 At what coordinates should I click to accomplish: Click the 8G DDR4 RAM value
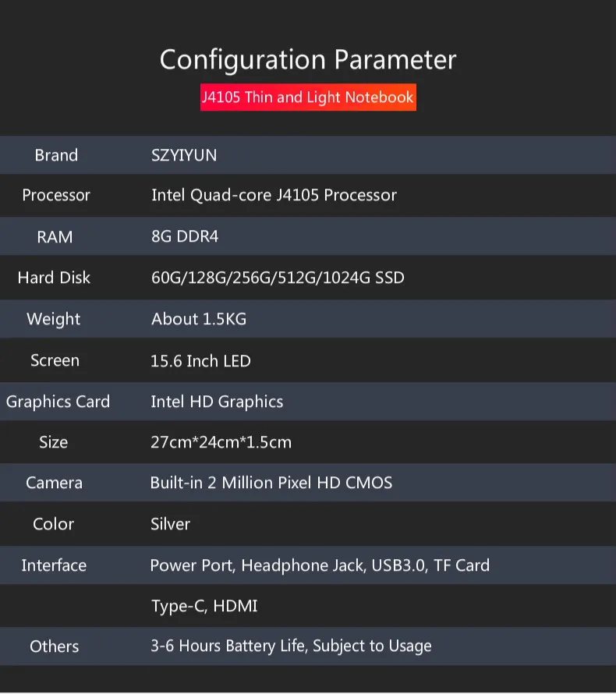pos(185,236)
